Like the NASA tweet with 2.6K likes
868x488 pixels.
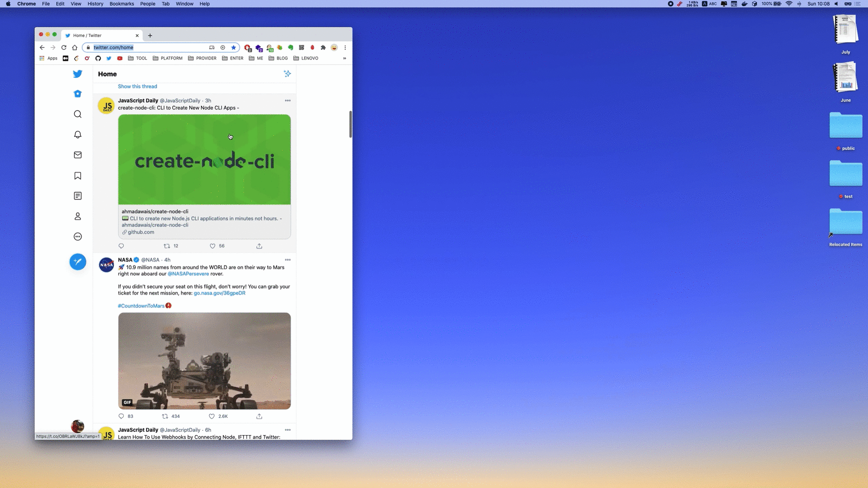click(x=212, y=416)
